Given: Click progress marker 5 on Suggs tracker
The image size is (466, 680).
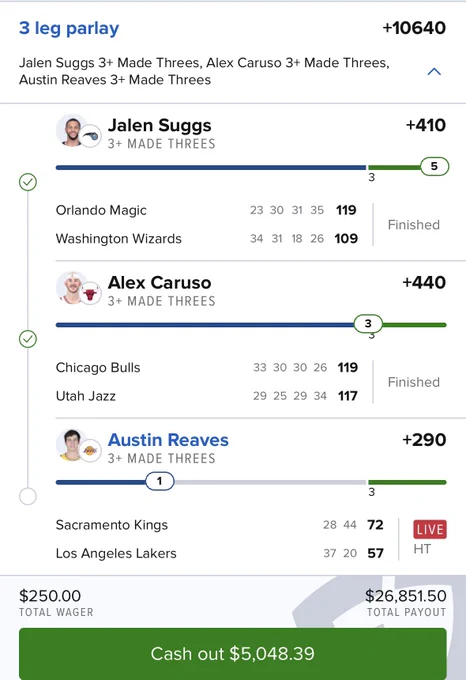Looking at the screenshot, I should coord(434,167).
